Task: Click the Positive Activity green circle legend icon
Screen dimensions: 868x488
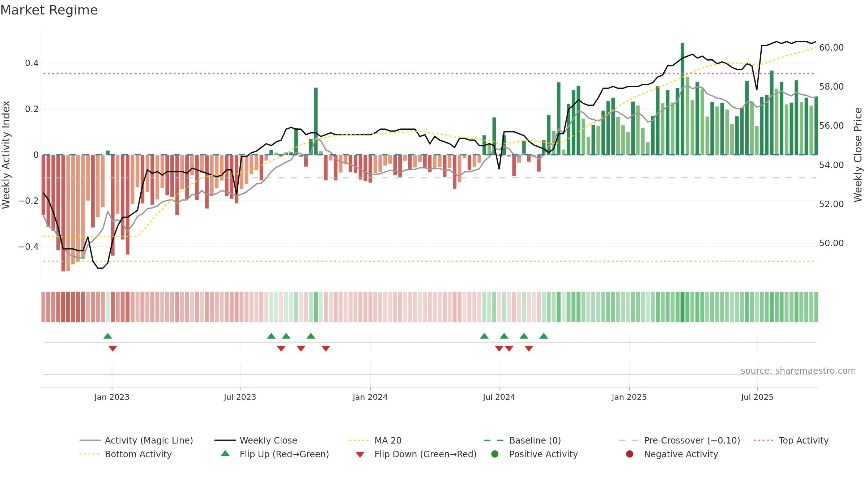Action: (x=495, y=454)
